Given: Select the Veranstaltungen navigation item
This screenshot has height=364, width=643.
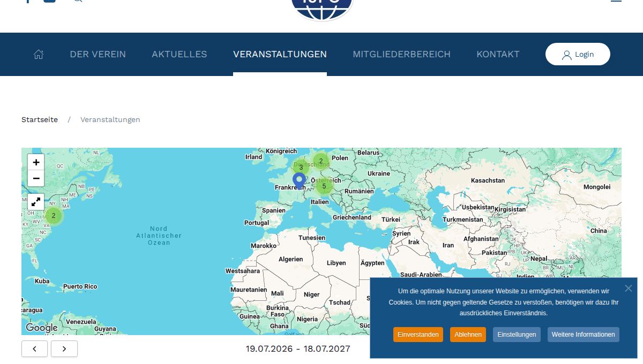Looking at the screenshot, I should (280, 54).
